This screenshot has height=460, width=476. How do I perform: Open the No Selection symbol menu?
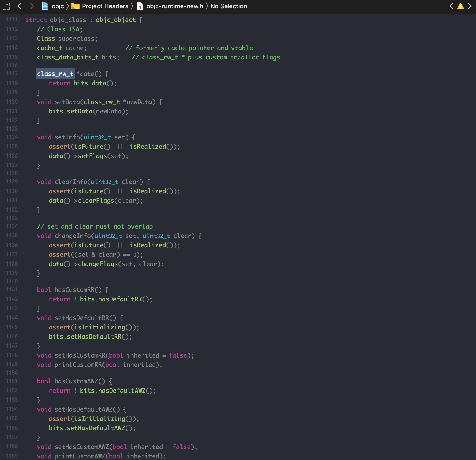(229, 6)
